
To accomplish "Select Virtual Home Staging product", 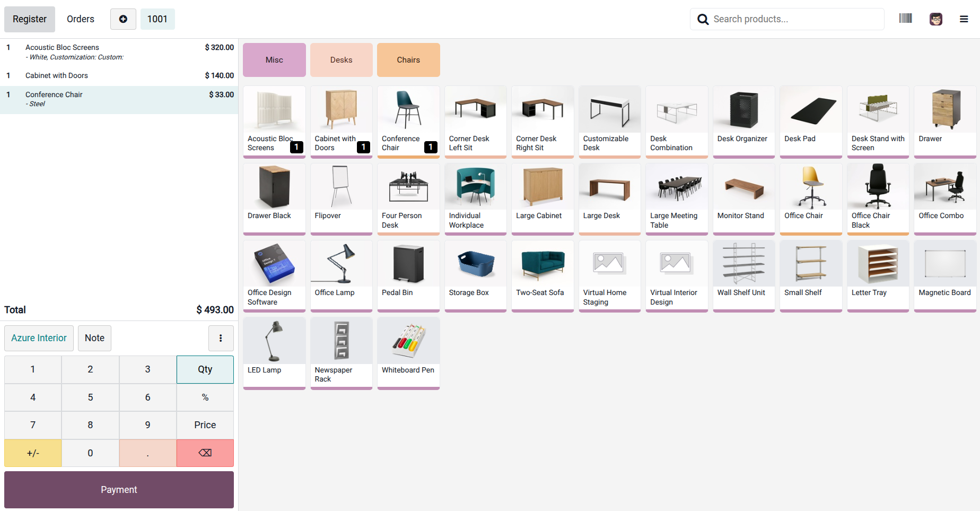I will [610, 276].
